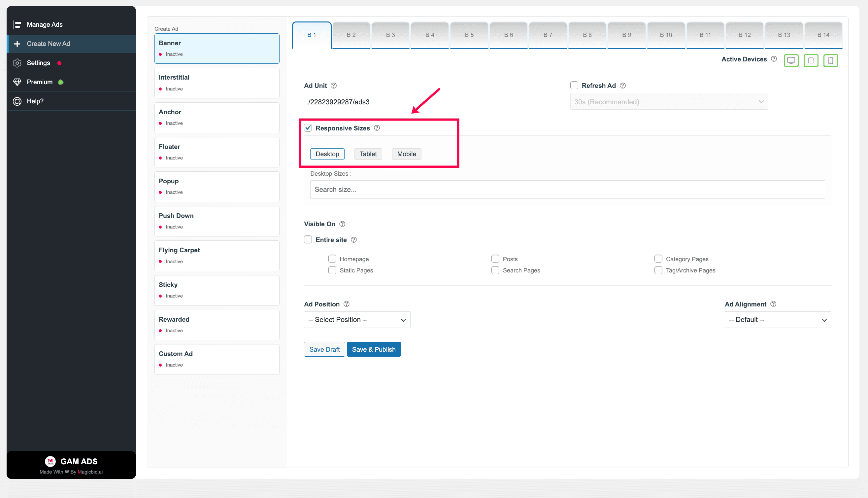Click the help icon next to Ad Alignment
The height and width of the screenshot is (498, 868).
pyautogui.click(x=773, y=304)
